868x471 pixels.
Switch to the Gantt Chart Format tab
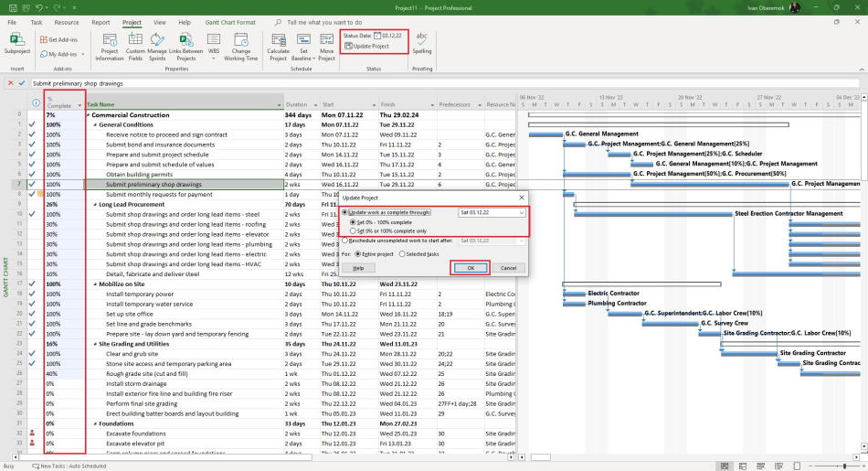tap(230, 22)
